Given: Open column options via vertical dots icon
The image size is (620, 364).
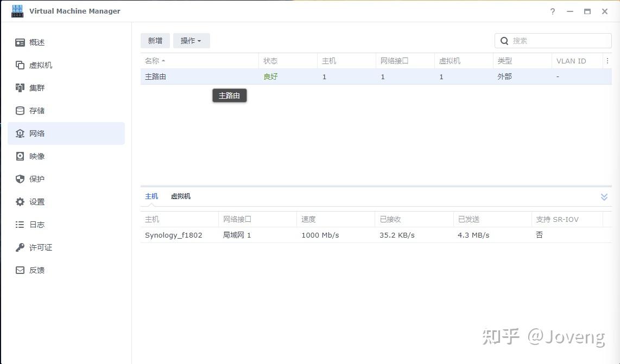Looking at the screenshot, I should tap(608, 61).
